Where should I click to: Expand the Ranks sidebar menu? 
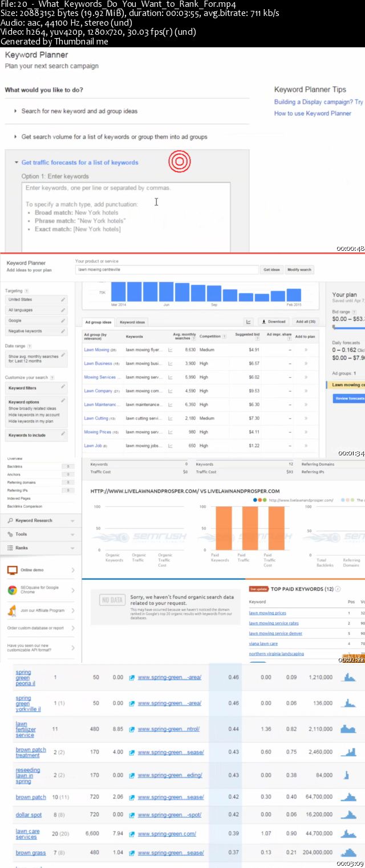(x=72, y=548)
